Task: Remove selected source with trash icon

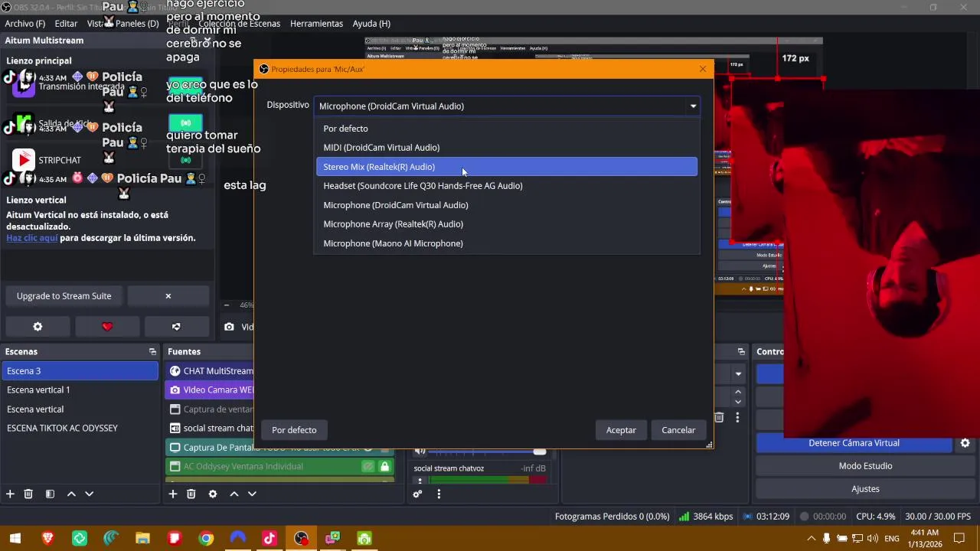Action: click(191, 494)
